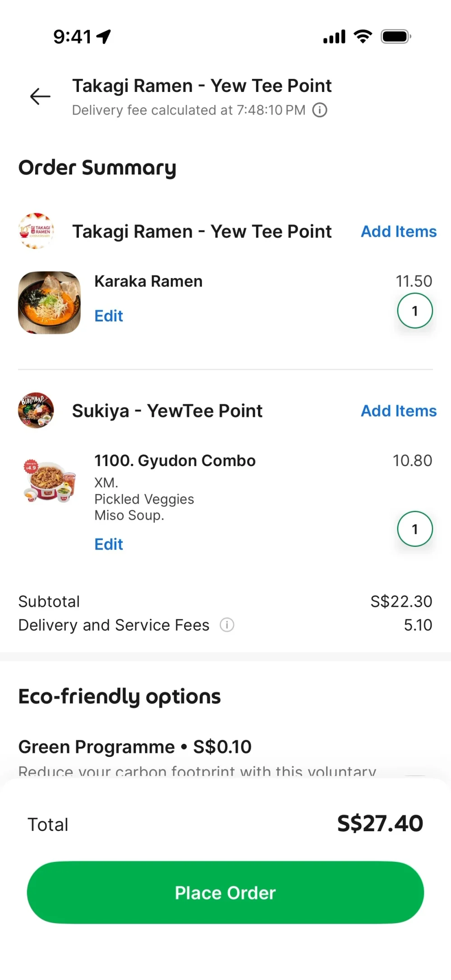
Task: Tap the Takagi Ramen restaurant logo
Action: click(x=36, y=231)
